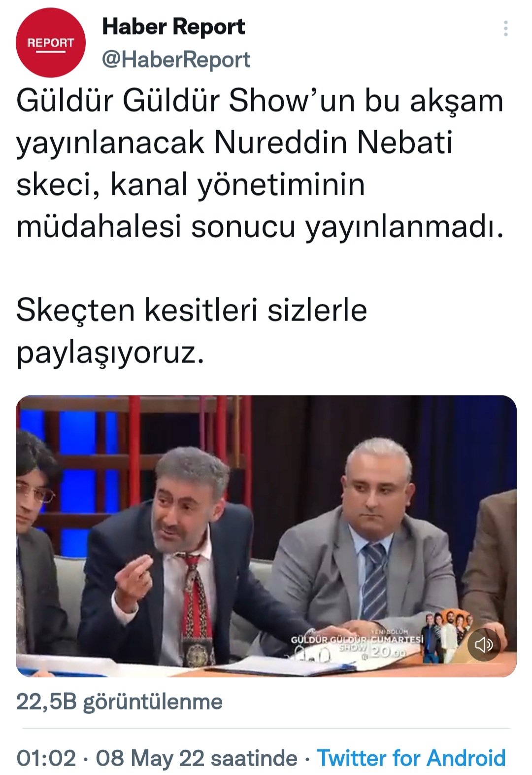Tap the tweet's first paragraph text
The height and width of the screenshot is (775, 532).
(260, 164)
